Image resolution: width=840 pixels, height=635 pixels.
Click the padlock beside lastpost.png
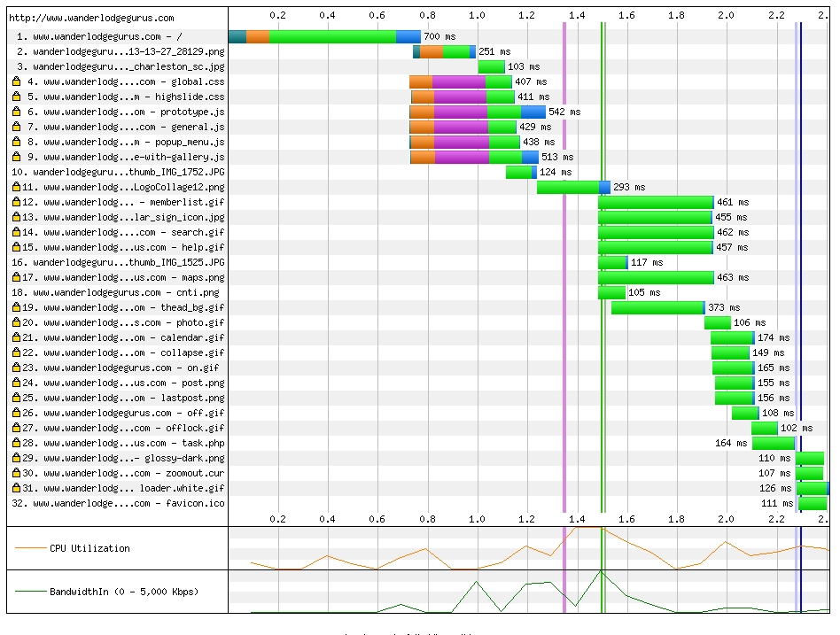(x=16, y=398)
